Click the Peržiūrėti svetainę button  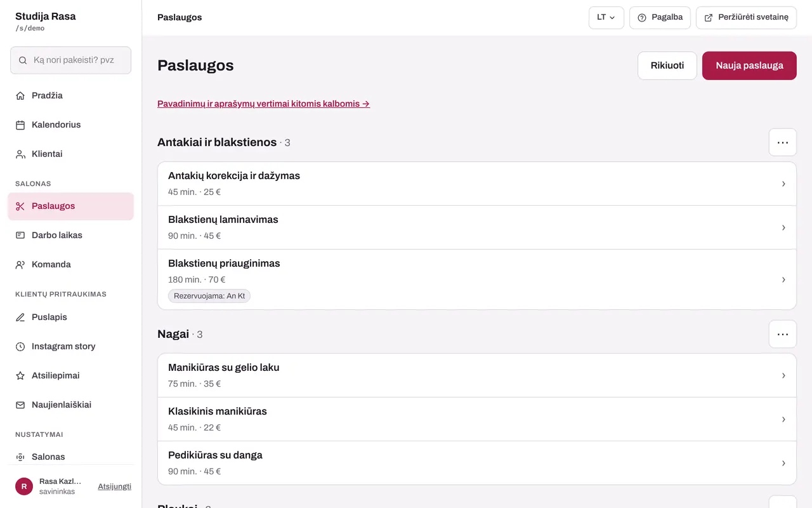(x=746, y=18)
